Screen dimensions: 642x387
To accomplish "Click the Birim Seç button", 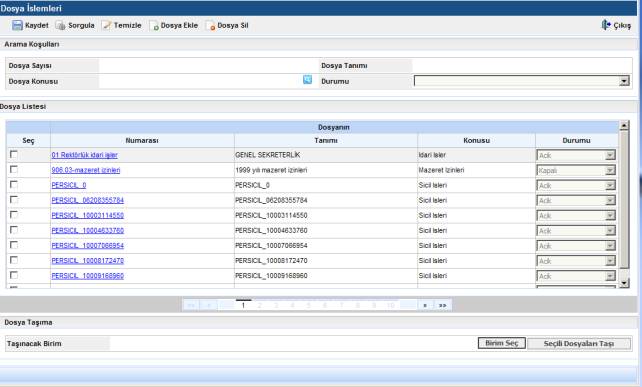I will 502,343.
